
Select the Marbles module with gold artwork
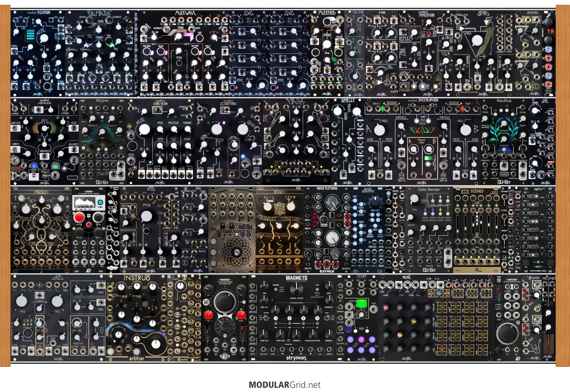point(41,230)
